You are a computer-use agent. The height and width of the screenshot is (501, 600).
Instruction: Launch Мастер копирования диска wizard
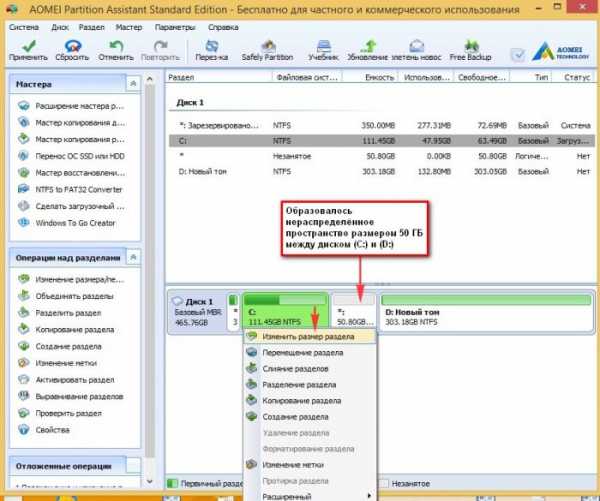click(x=72, y=123)
